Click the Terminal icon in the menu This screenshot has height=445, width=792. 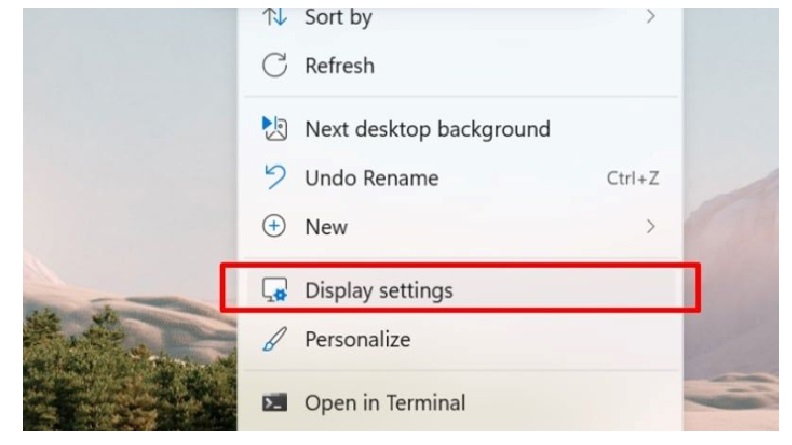click(273, 404)
